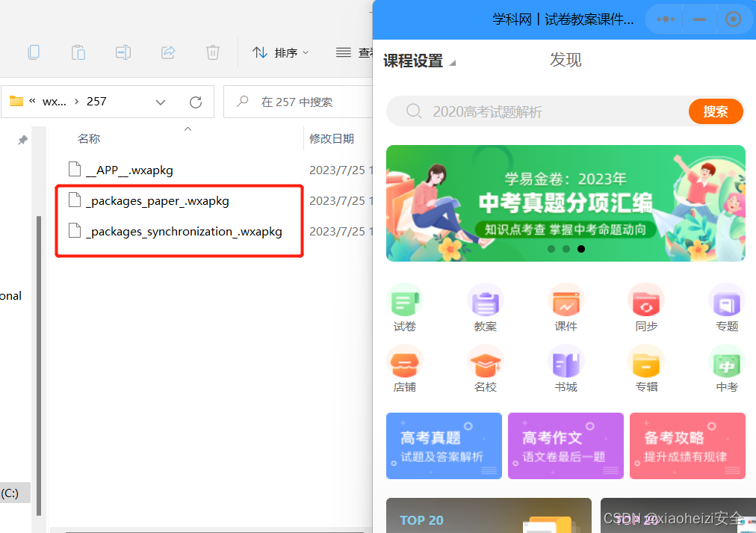The height and width of the screenshot is (533, 756).
Task: Expand breadcrumb overflow double chevron
Action: coord(32,101)
